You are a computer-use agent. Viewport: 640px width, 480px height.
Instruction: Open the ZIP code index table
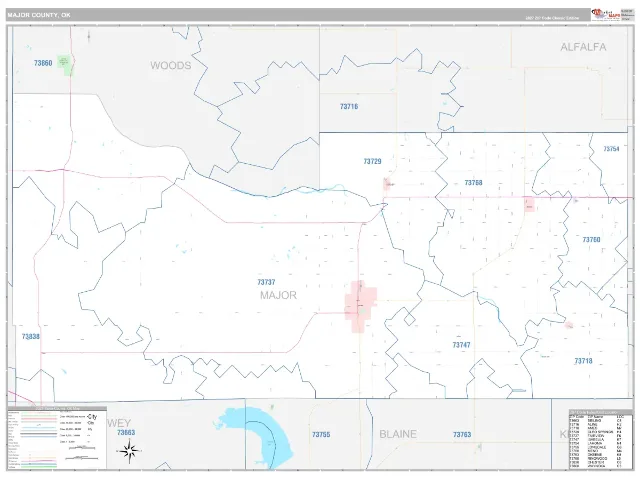(600, 440)
